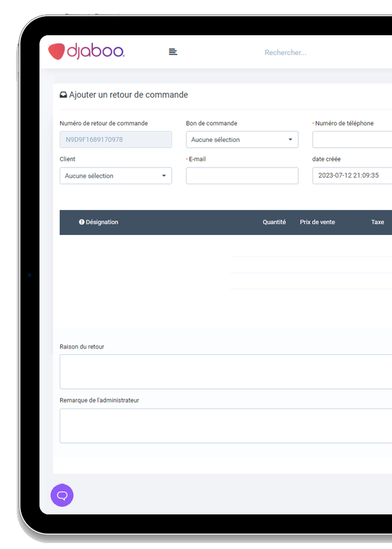
Task: Open the purple chat bubble widget
Action: click(x=62, y=495)
